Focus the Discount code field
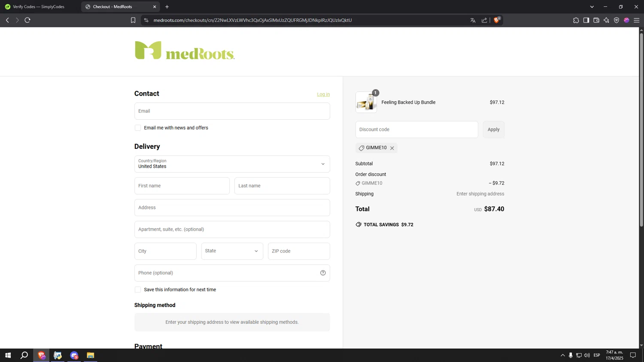Screen dimensions: 644x362 [x=416, y=130]
